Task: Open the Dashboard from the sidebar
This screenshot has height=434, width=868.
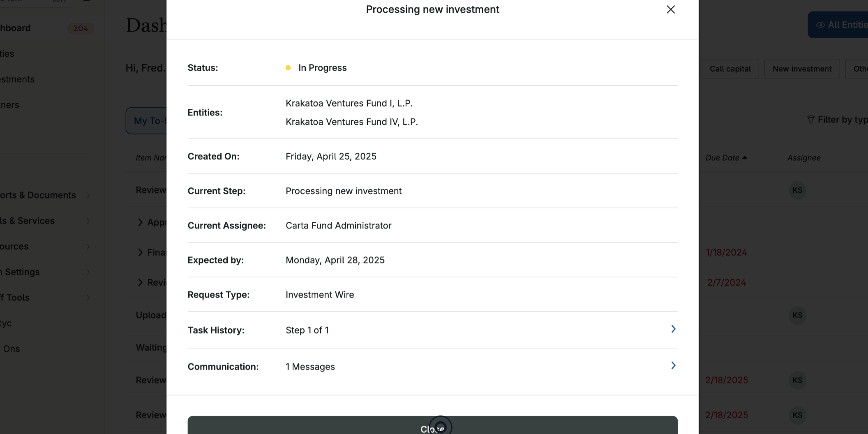Action: pyautogui.click(x=16, y=28)
